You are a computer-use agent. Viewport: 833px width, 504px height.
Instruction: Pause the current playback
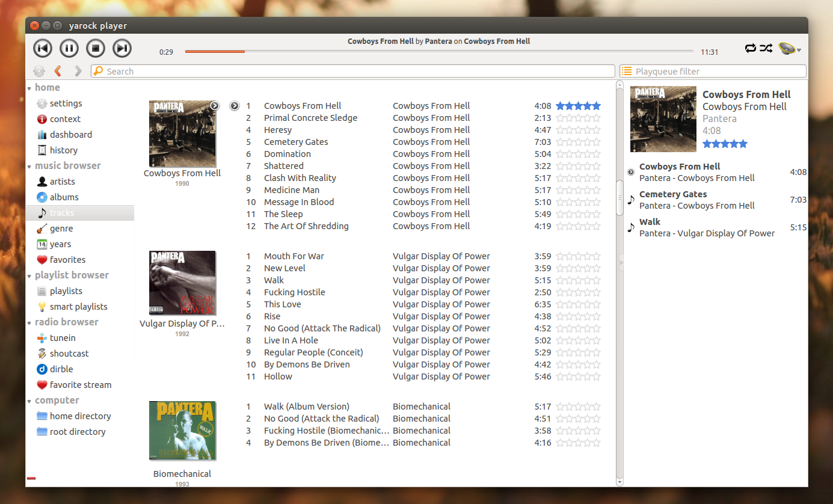pyautogui.click(x=69, y=48)
